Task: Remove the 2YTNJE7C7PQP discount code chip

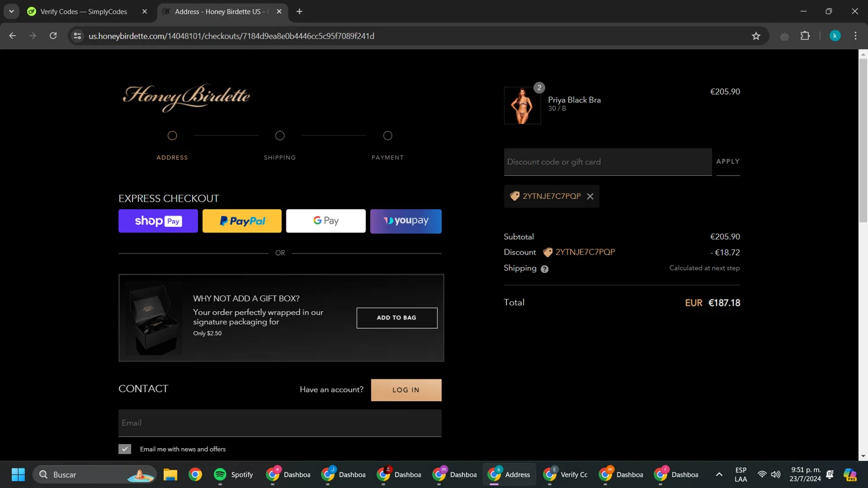Action: [590, 197]
